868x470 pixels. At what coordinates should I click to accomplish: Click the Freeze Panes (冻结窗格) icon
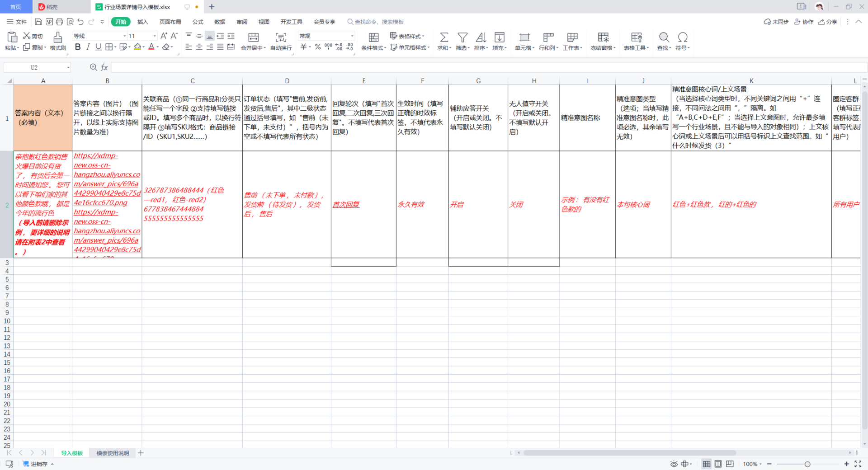pyautogui.click(x=603, y=37)
